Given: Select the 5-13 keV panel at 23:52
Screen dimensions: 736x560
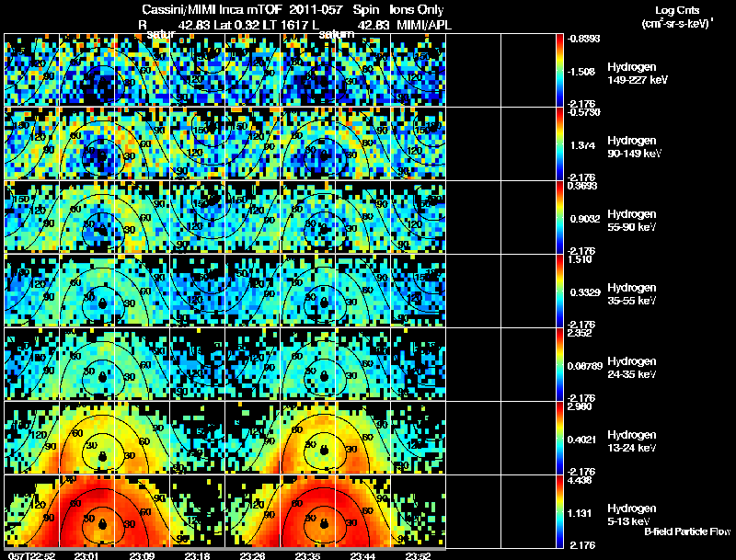Looking at the screenshot, I should [x=419, y=511].
